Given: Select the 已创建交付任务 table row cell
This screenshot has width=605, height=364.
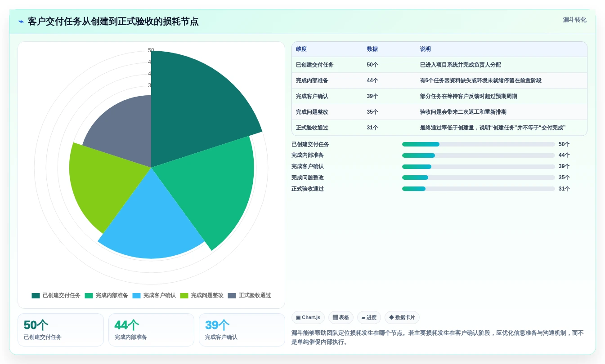Looking at the screenshot, I should point(315,65).
